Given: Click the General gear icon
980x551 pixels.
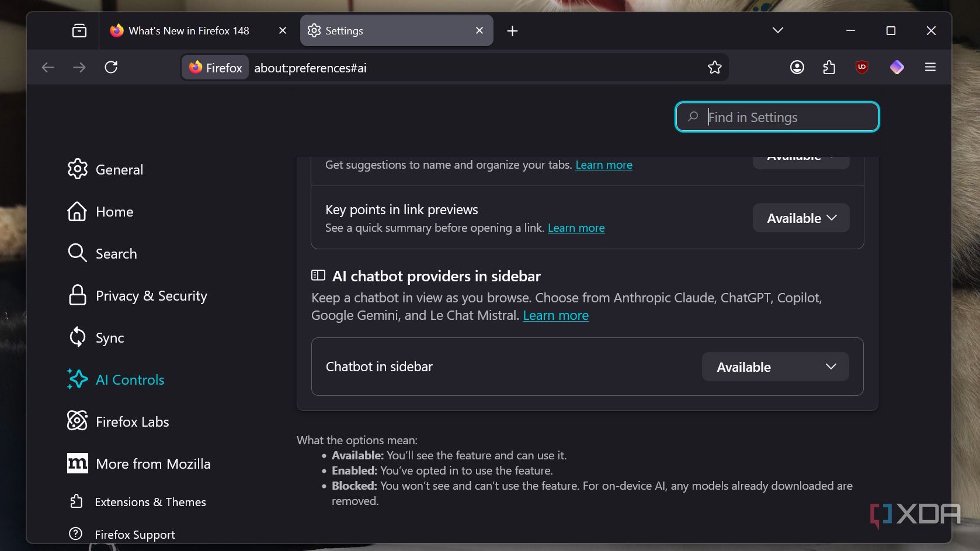Looking at the screenshot, I should 77,169.
